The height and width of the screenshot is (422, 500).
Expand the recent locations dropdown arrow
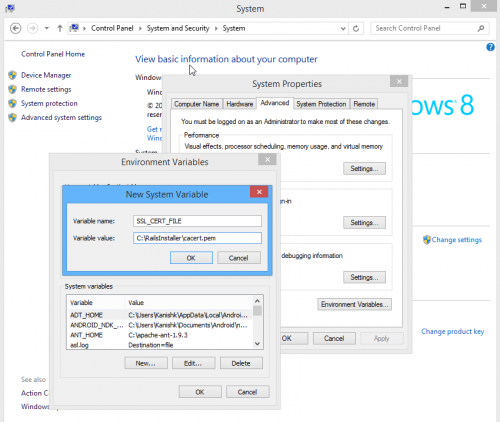pos(47,28)
